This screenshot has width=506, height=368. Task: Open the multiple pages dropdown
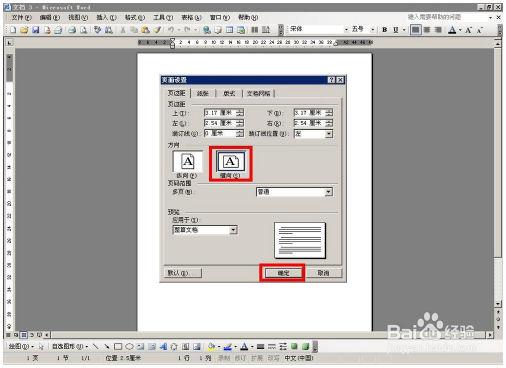pyautogui.click(x=329, y=192)
